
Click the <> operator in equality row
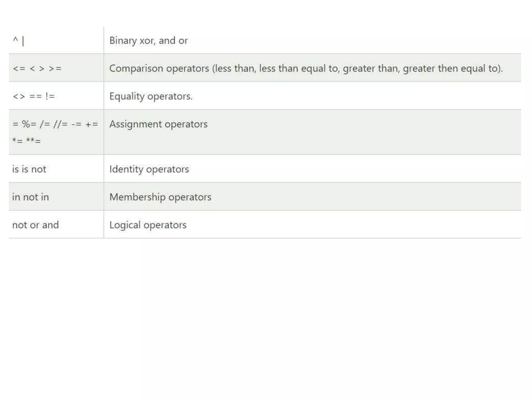(19, 96)
